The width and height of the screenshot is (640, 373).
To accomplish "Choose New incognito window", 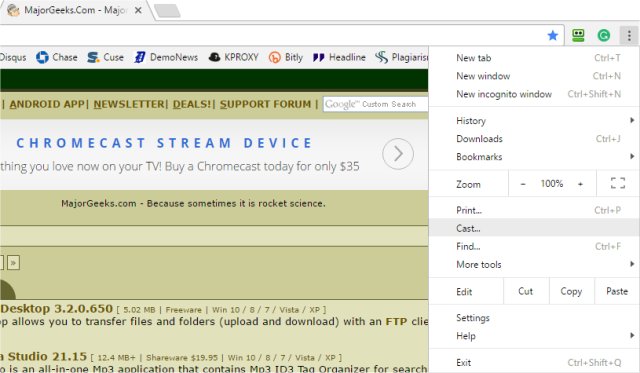I will (534, 94).
